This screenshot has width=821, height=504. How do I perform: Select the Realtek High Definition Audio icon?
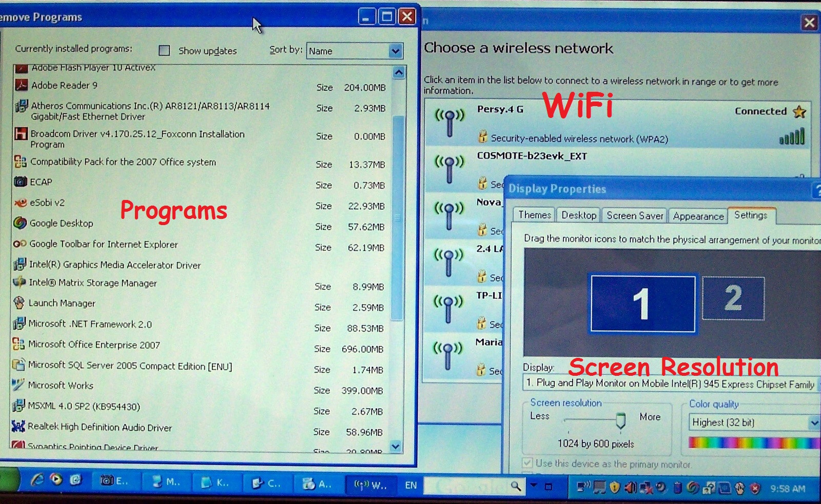(x=18, y=427)
